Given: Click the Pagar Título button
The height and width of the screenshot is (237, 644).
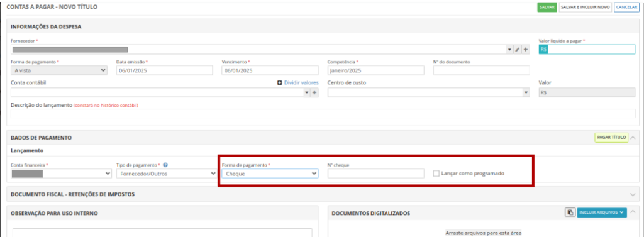Looking at the screenshot, I should pyautogui.click(x=611, y=138).
